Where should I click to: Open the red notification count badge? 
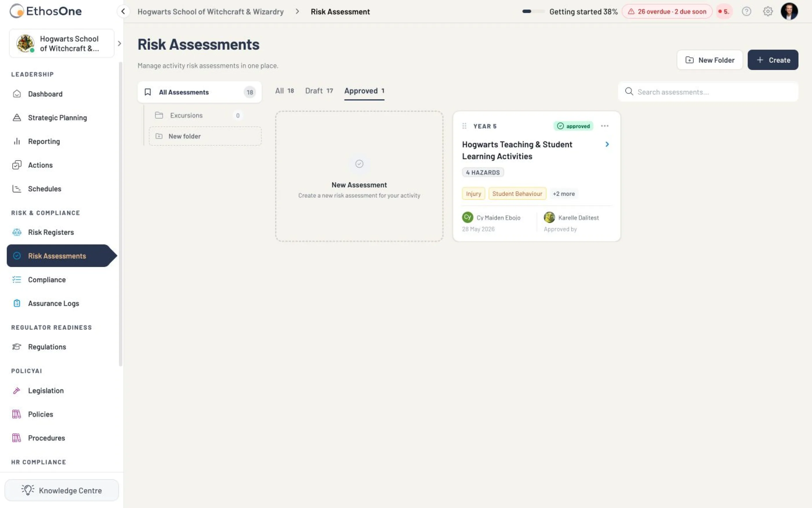[724, 11]
